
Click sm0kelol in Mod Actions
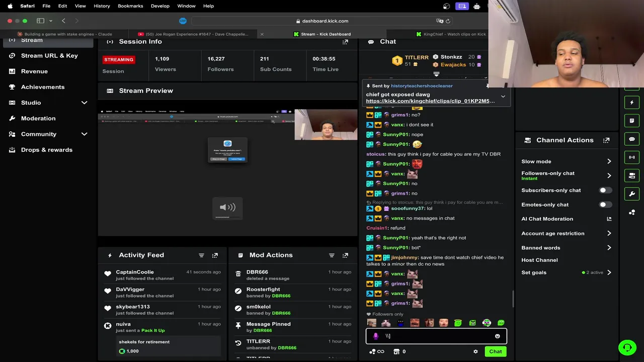(259, 307)
